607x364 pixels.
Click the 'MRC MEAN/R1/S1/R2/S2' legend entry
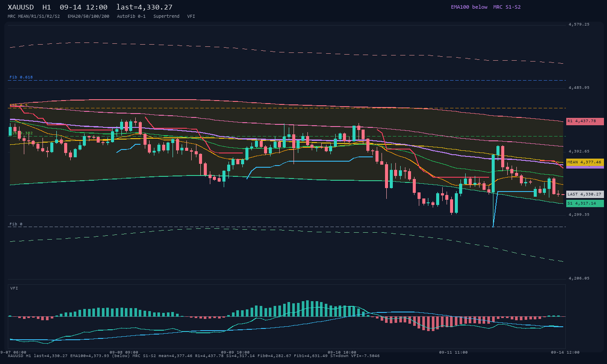tap(34, 16)
